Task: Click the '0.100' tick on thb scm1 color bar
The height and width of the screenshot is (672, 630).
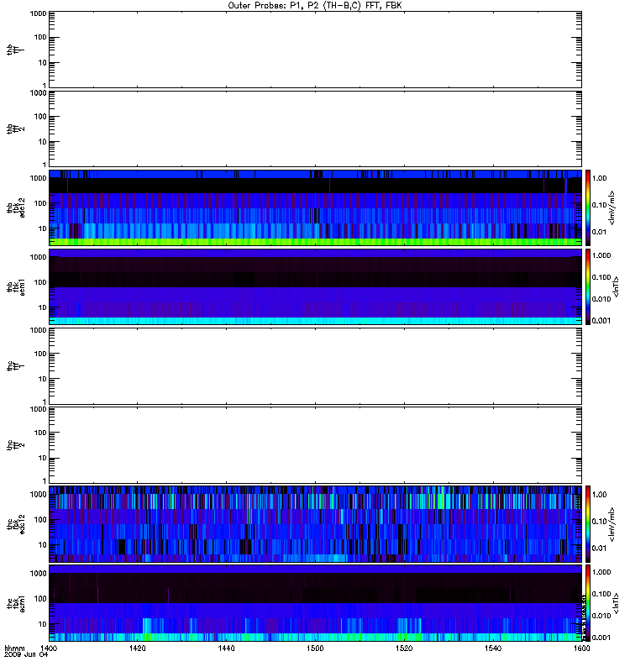Action: coord(601,277)
